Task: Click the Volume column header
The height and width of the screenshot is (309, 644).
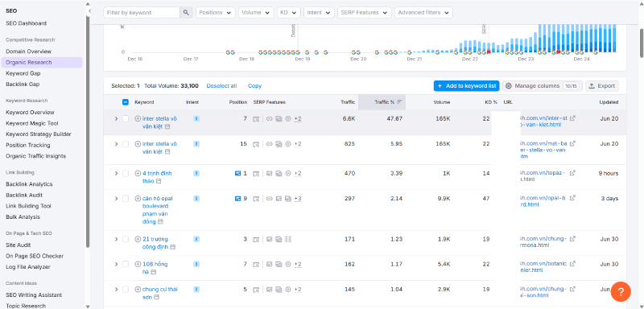Action: coord(441,102)
